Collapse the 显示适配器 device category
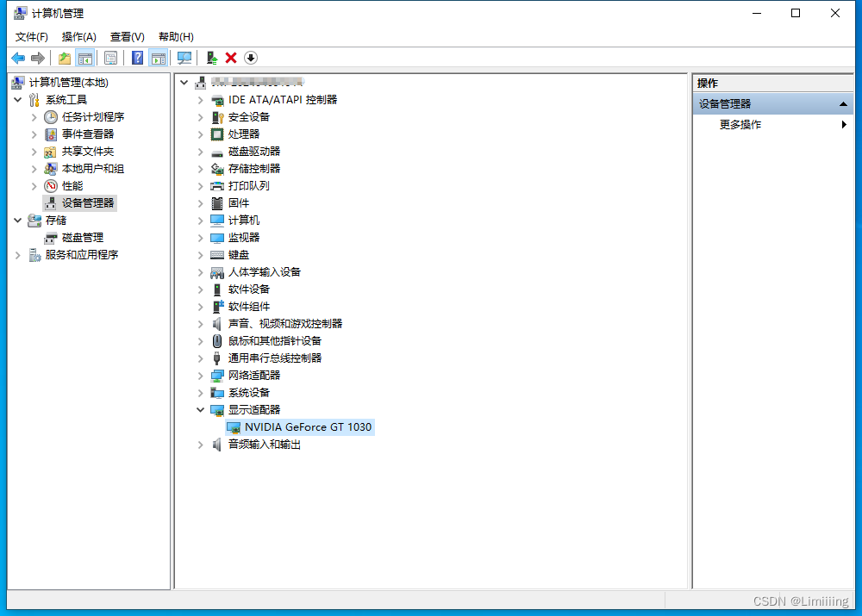 click(x=200, y=409)
